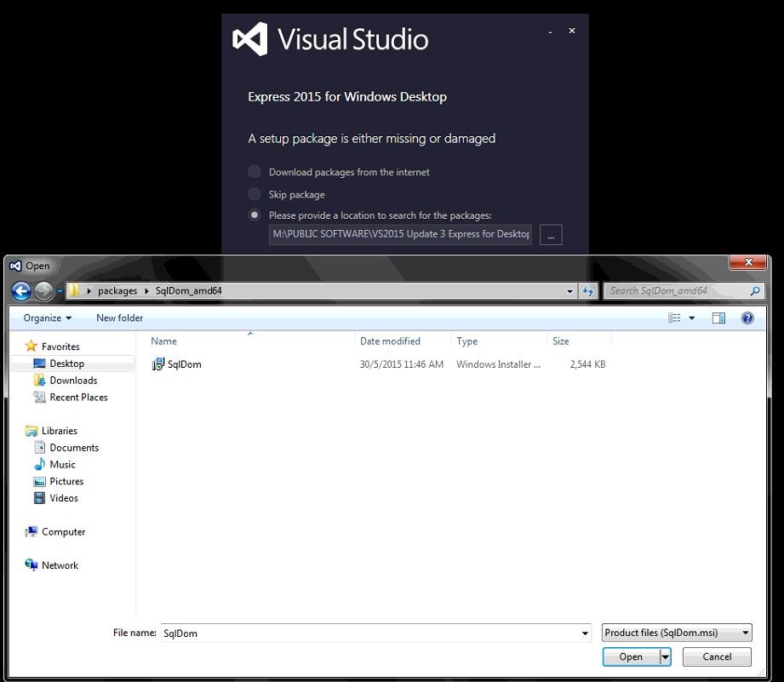Image resolution: width=784 pixels, height=682 pixels.
Task: Go back using the blue Back arrow
Action: point(21,291)
